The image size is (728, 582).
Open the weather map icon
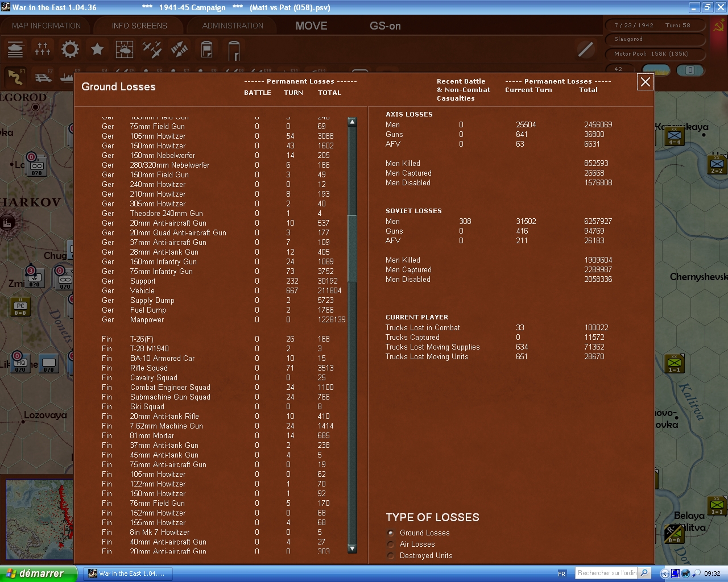(125, 49)
